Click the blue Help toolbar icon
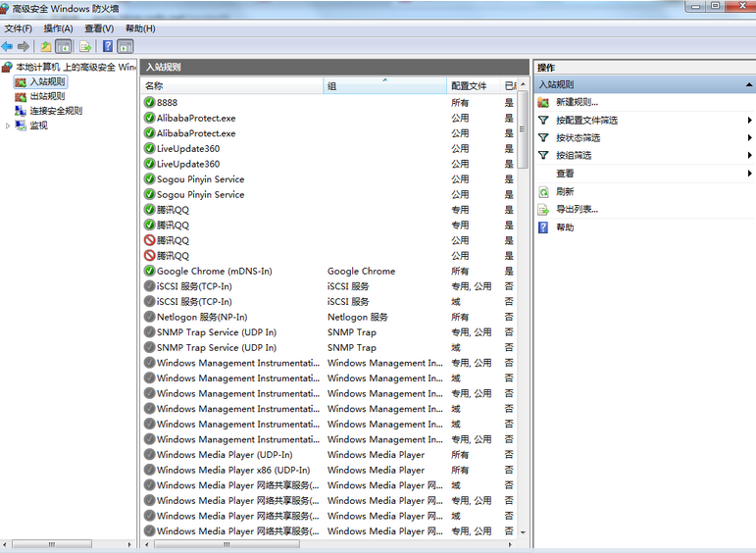 click(x=108, y=46)
